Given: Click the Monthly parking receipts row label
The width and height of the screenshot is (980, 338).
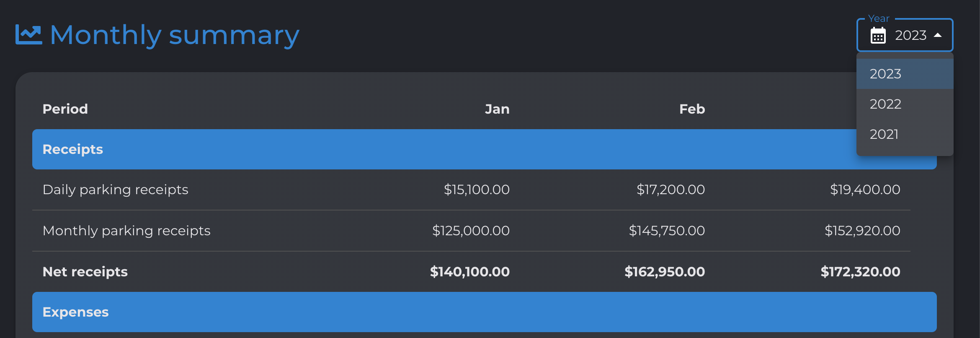Looking at the screenshot, I should (126, 231).
